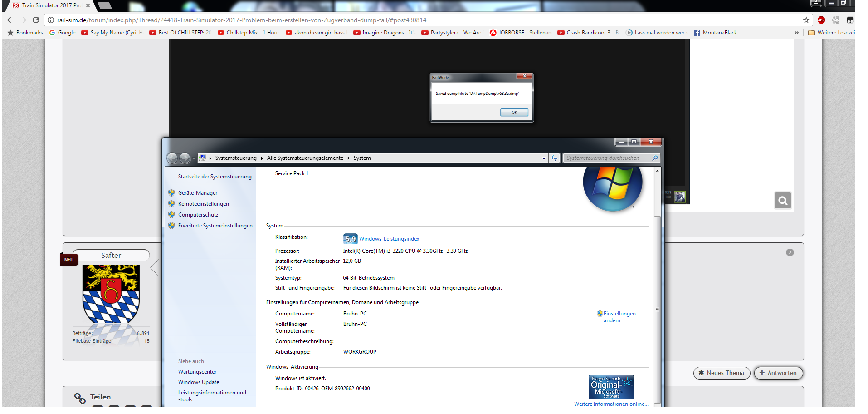Open the 'Say My Name' YouTube bookmark
The height and width of the screenshot is (414, 868).
pyautogui.click(x=112, y=33)
